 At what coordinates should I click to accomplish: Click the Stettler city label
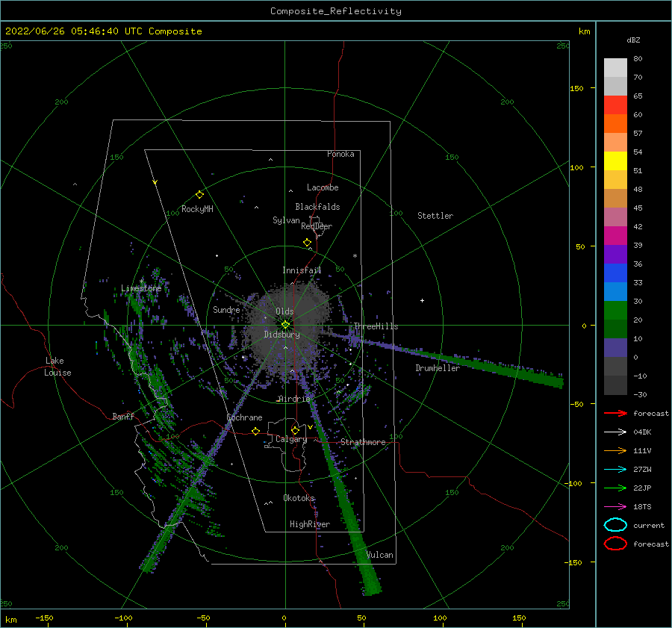click(435, 216)
